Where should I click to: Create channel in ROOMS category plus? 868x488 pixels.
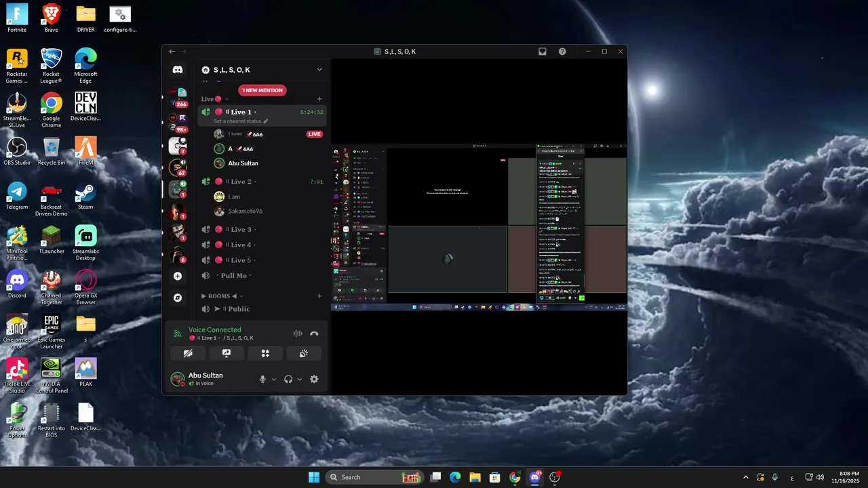click(319, 296)
